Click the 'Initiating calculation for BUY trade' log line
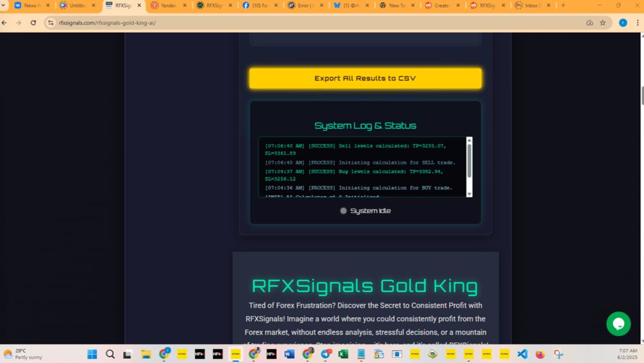 [x=359, y=188]
